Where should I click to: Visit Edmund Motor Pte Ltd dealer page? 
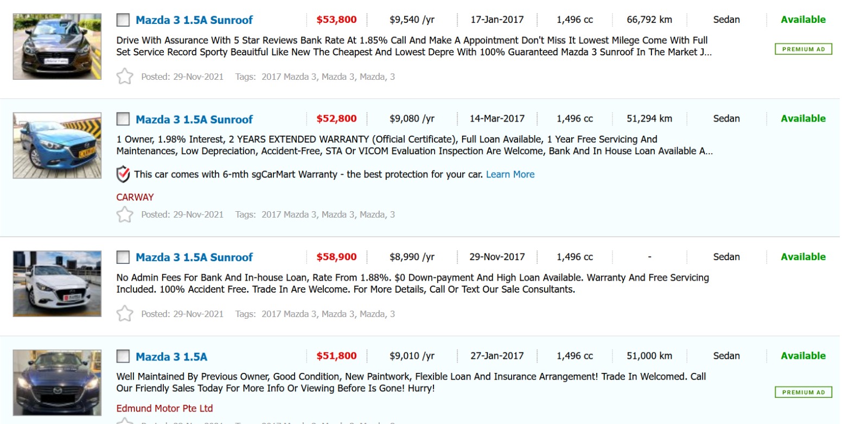[164, 408]
